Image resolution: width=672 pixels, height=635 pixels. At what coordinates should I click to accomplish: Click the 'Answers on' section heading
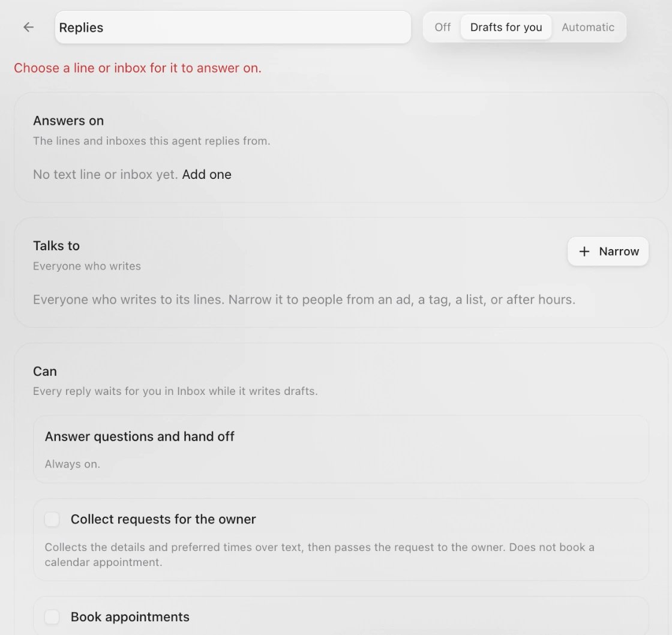(68, 121)
